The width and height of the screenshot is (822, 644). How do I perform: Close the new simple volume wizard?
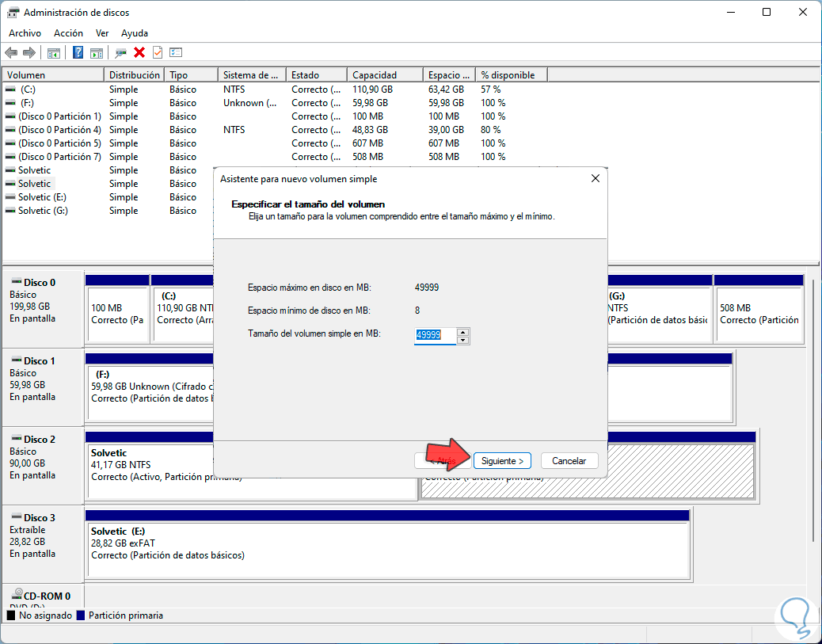(x=595, y=179)
